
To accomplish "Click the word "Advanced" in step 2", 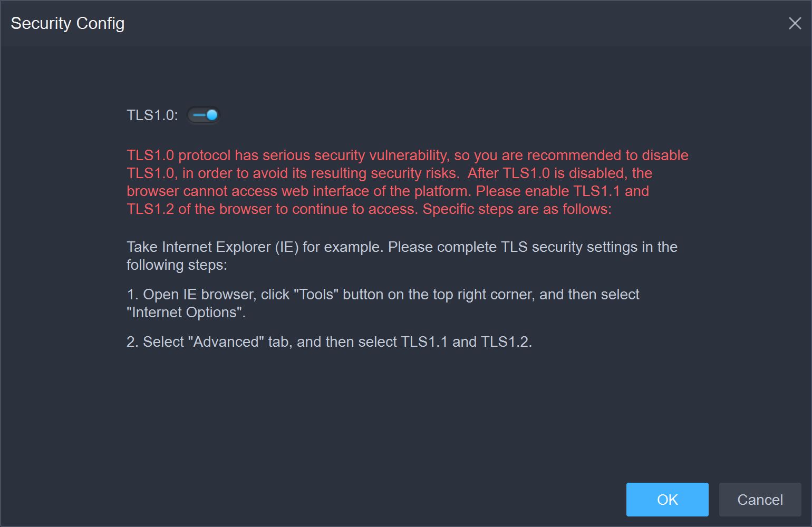I will tap(226, 342).
